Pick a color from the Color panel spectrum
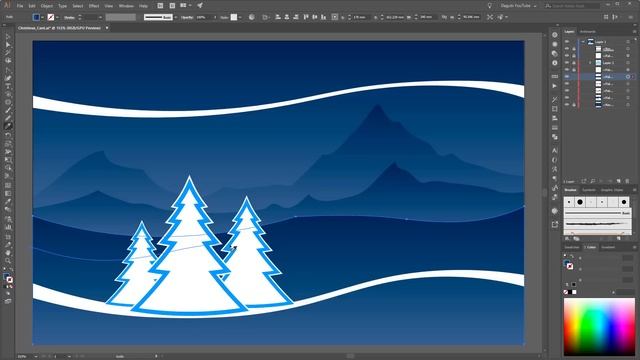This screenshot has height=360, width=640. click(599, 327)
